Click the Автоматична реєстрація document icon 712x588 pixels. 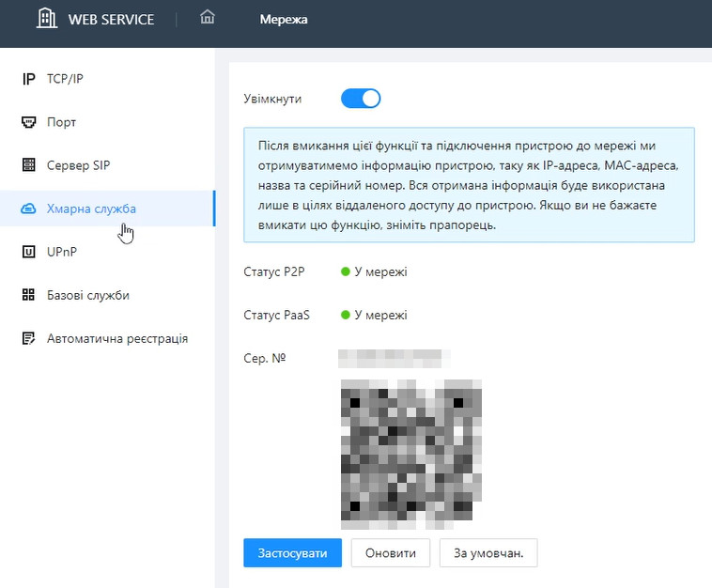tap(28, 338)
